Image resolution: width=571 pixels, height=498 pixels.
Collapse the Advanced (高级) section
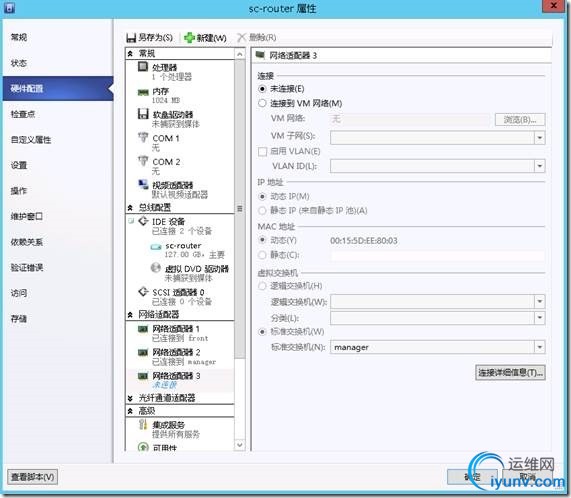click(x=130, y=411)
